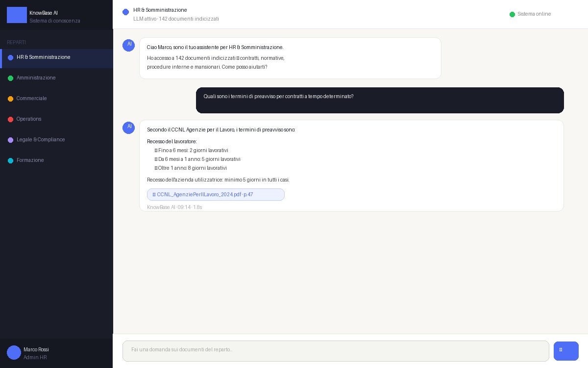
Task: Click the green dot beside Amministrazione
Action: coord(10,78)
